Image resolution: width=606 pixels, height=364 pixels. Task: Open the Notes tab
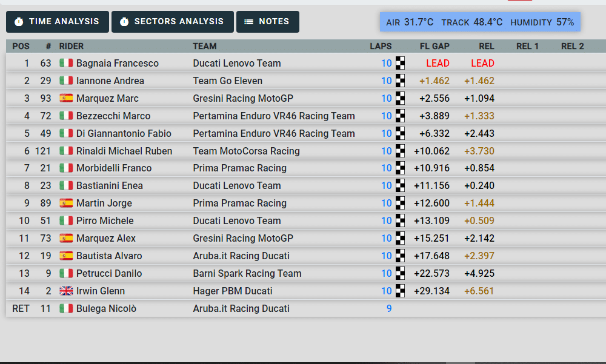(x=267, y=22)
